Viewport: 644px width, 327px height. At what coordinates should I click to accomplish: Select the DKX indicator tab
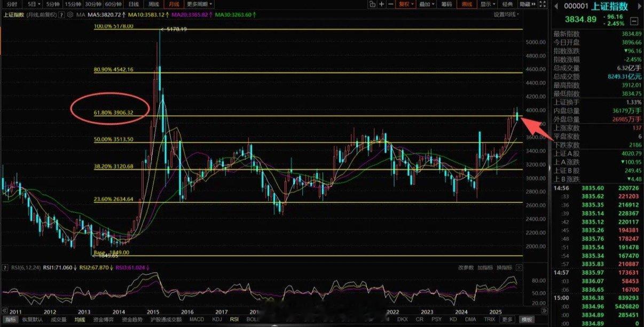tap(402, 320)
